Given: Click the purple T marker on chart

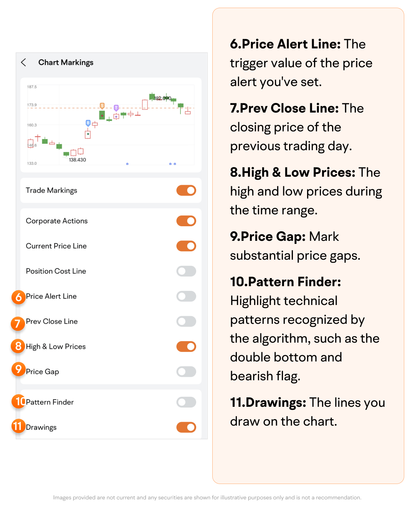Looking at the screenshot, I should tap(116, 108).
